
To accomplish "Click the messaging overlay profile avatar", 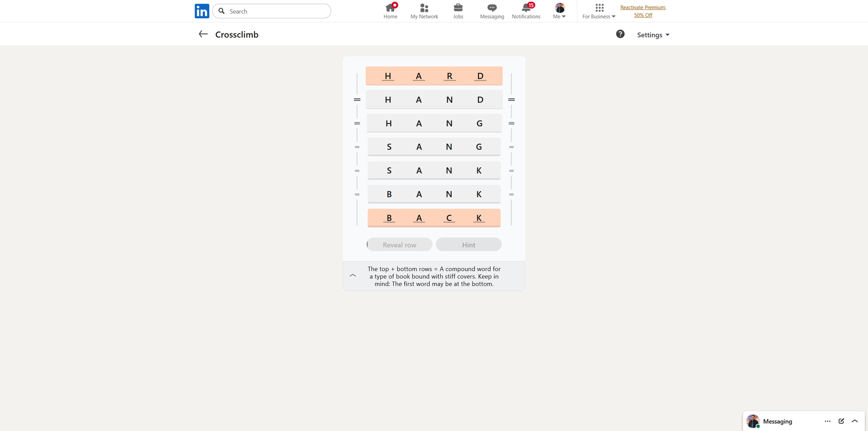I will pyautogui.click(x=753, y=421).
